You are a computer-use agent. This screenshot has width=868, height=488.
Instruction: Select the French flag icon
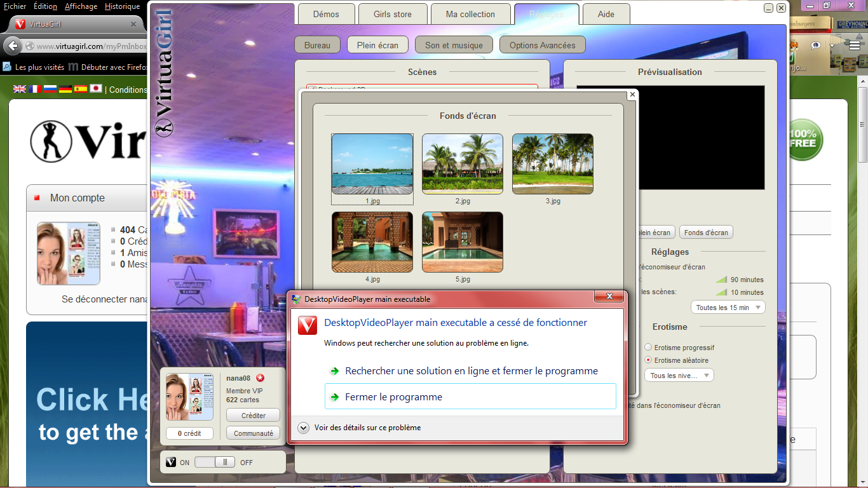coord(35,89)
